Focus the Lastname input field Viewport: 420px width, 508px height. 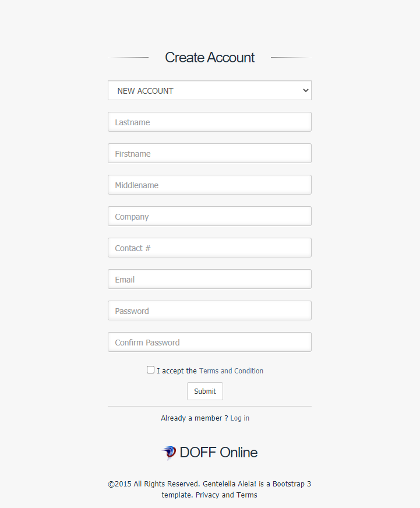pos(209,122)
